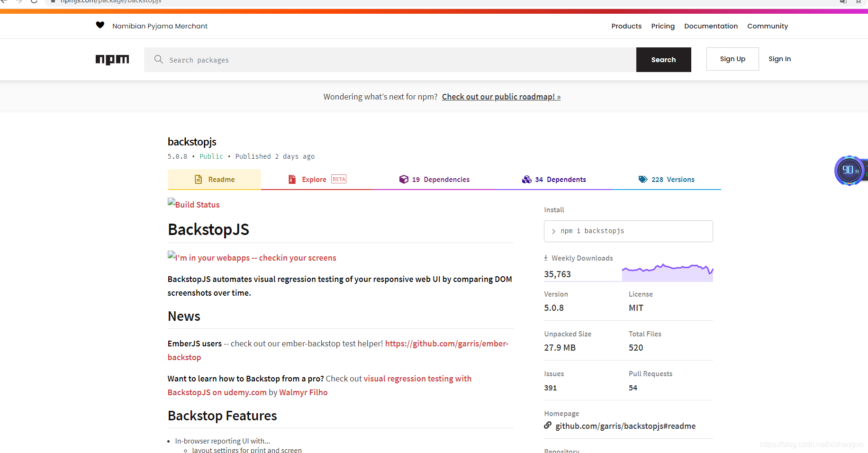Click the Sign Up button
This screenshot has width=868, height=453.
click(x=732, y=59)
